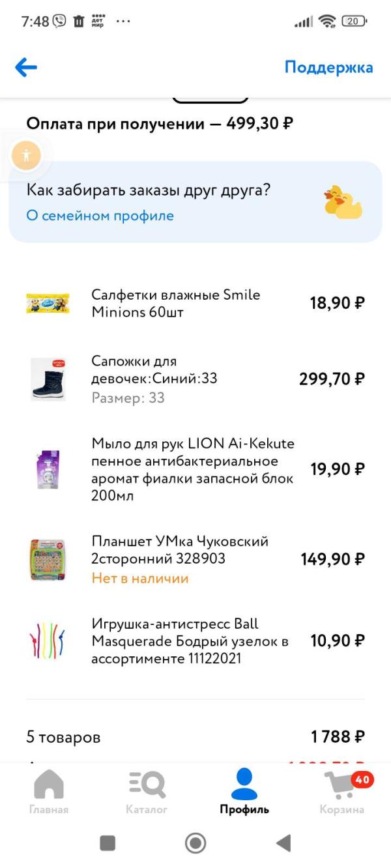
Task: Open the accessibility floating button
Action: click(26, 155)
